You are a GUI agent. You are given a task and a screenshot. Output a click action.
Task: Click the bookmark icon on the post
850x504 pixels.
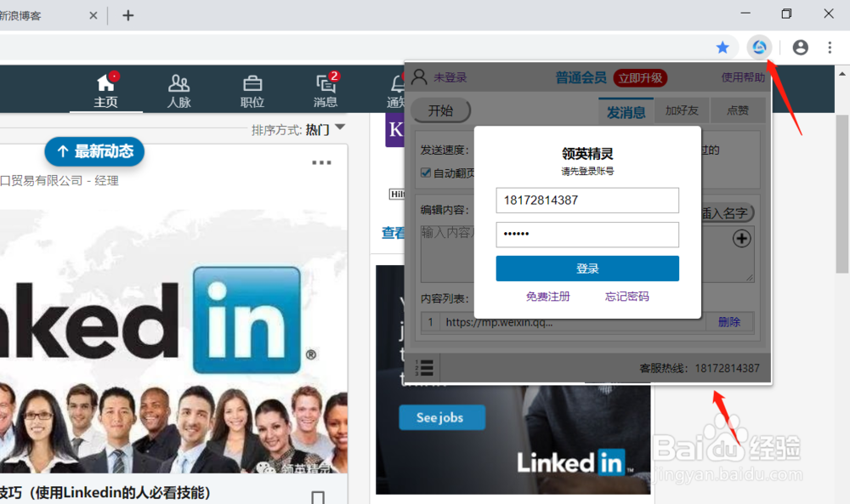click(x=318, y=497)
